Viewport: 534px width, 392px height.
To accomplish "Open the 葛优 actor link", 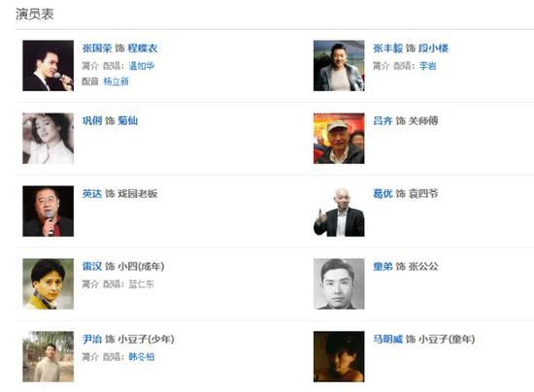I will [x=383, y=194].
